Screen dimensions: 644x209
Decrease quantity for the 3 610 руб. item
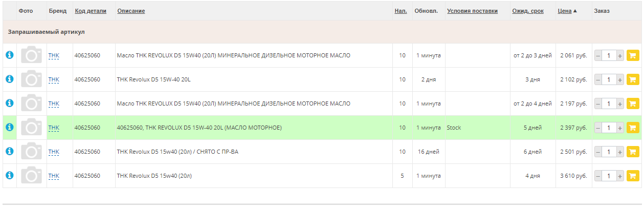598,176
